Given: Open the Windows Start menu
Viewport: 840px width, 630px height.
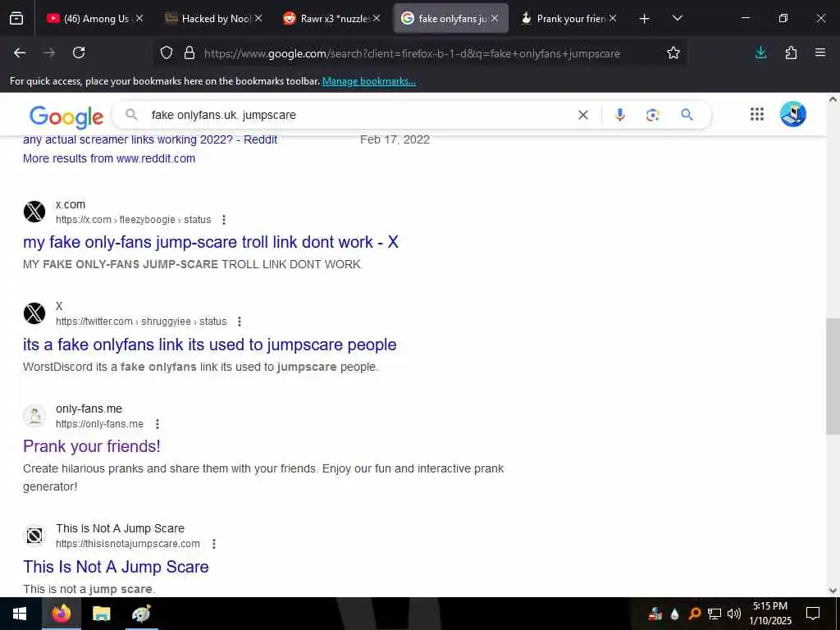Looking at the screenshot, I should [x=20, y=614].
